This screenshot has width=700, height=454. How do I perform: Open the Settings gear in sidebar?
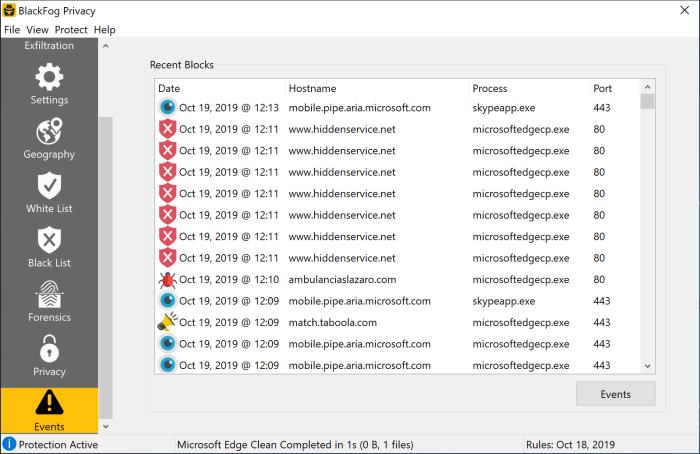[49, 84]
